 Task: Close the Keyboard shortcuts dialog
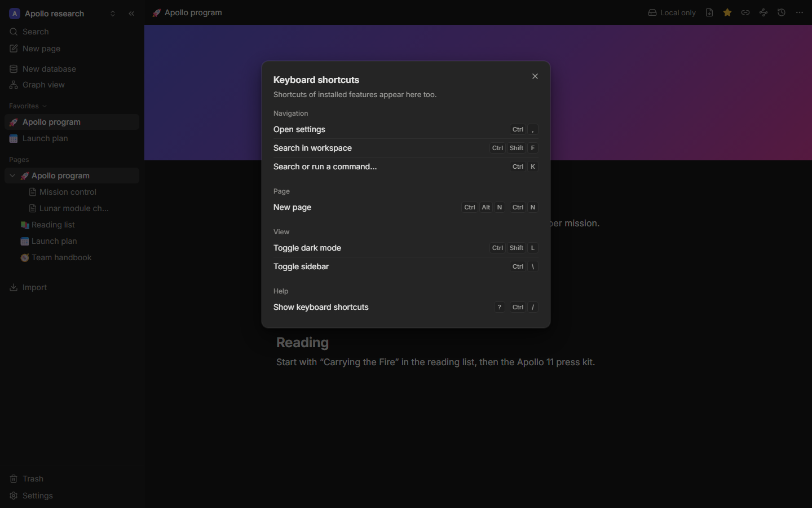coord(535,76)
